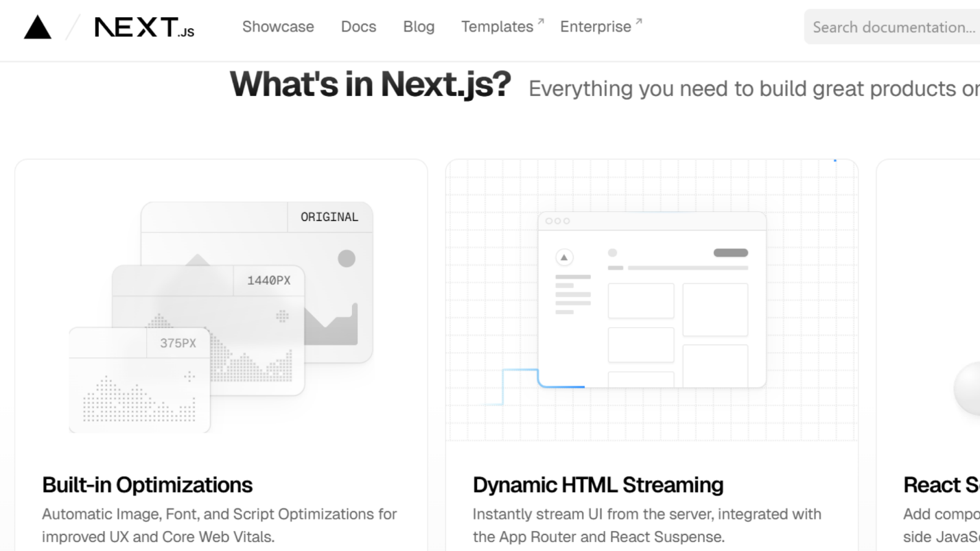Open the Dynamic HTML Streaming card illustration

[651, 301]
